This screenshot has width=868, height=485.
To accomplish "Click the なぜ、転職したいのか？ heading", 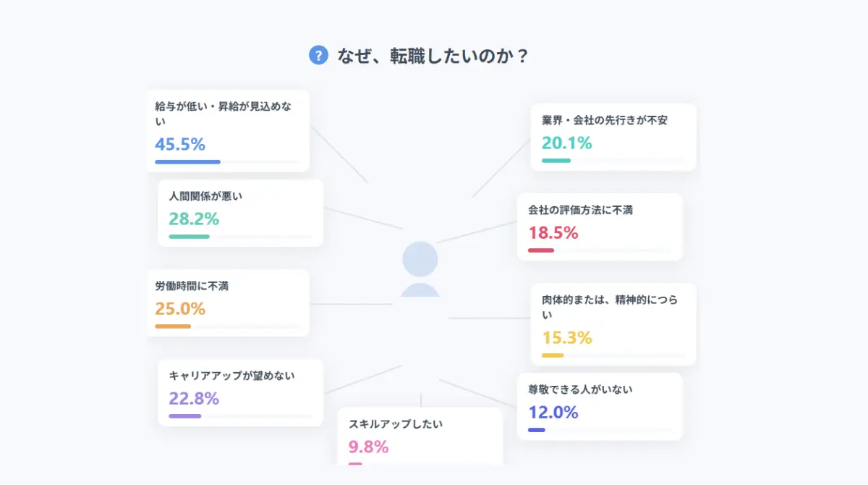I will (433, 56).
